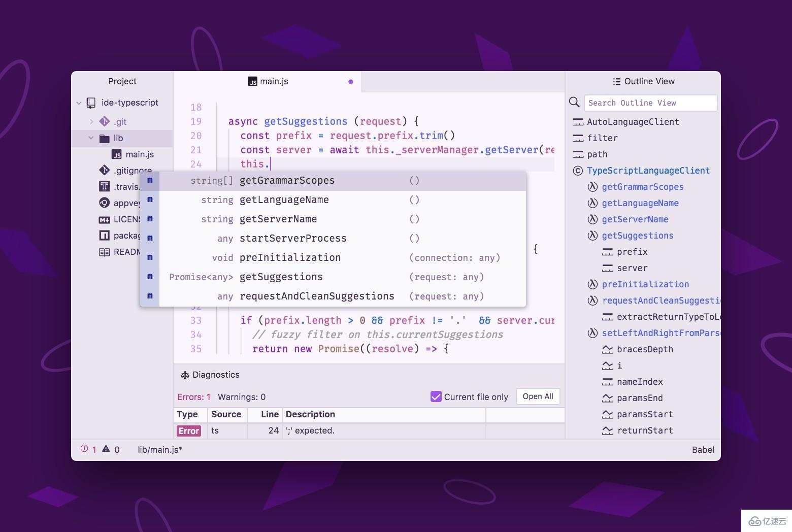Click the method icon beside getServerName in outline

click(592, 219)
